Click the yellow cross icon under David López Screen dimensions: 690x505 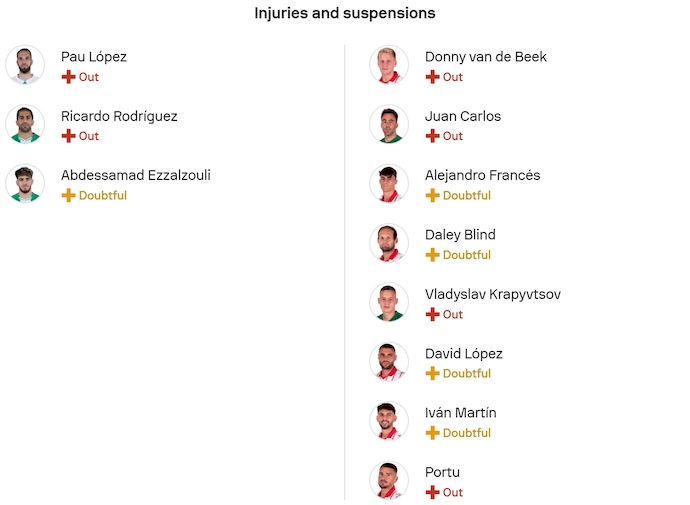pyautogui.click(x=432, y=374)
